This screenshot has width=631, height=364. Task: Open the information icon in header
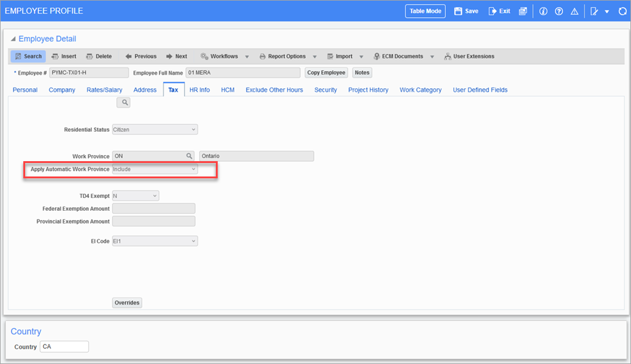click(543, 11)
